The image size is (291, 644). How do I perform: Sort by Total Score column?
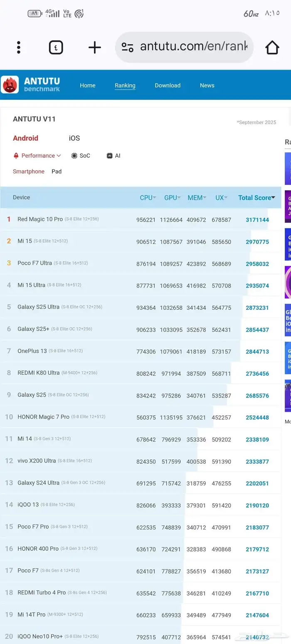pos(256,198)
